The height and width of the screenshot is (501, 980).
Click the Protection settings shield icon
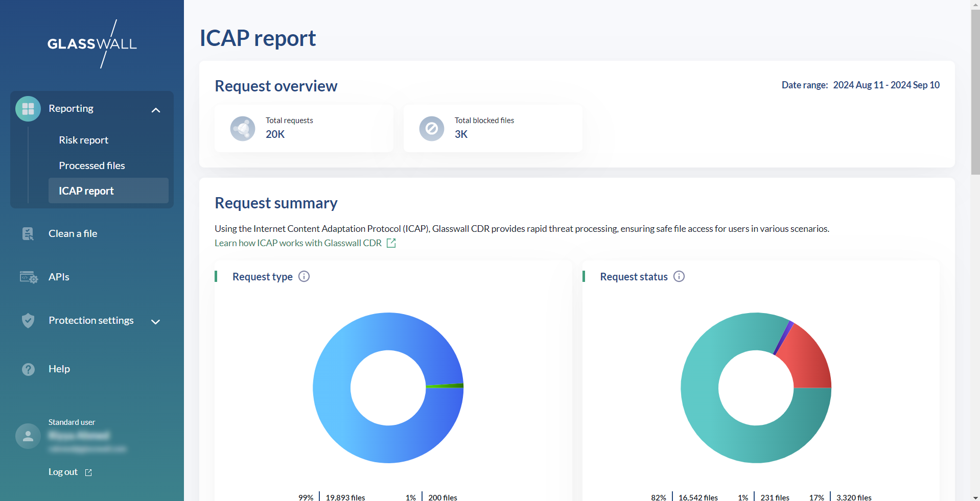[28, 321]
